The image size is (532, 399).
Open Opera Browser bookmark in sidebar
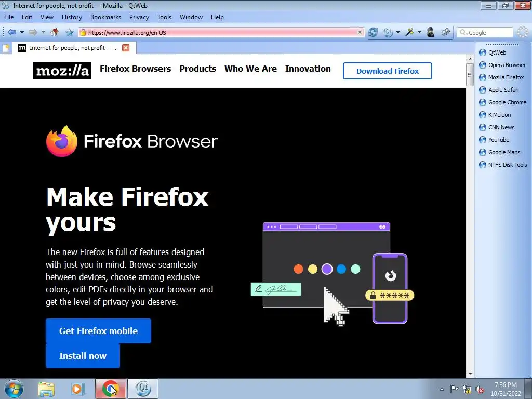[502, 65]
